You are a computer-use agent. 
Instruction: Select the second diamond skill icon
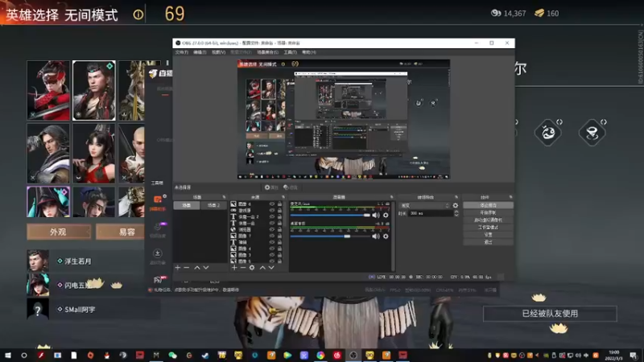click(592, 132)
